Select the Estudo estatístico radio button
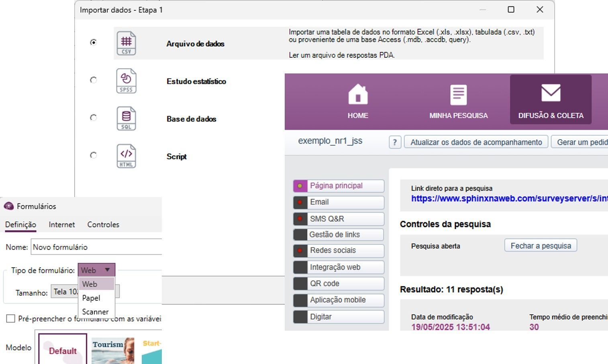The image size is (608, 364). coord(94,80)
